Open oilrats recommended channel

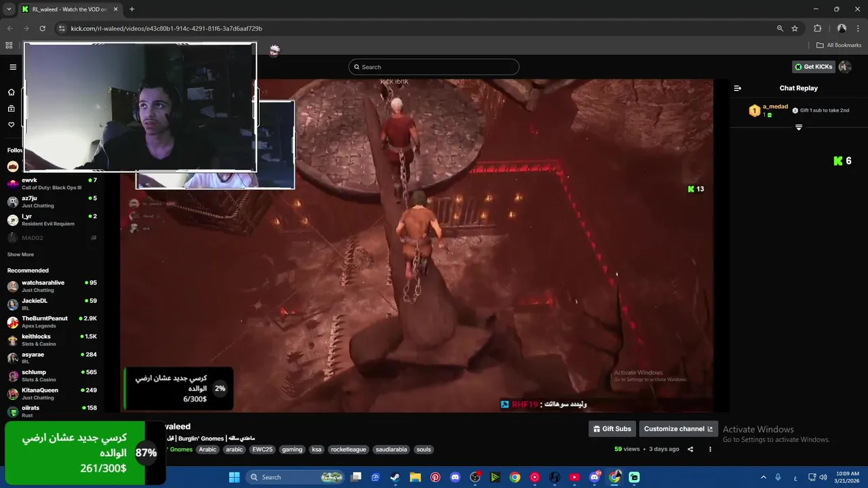click(x=53, y=411)
